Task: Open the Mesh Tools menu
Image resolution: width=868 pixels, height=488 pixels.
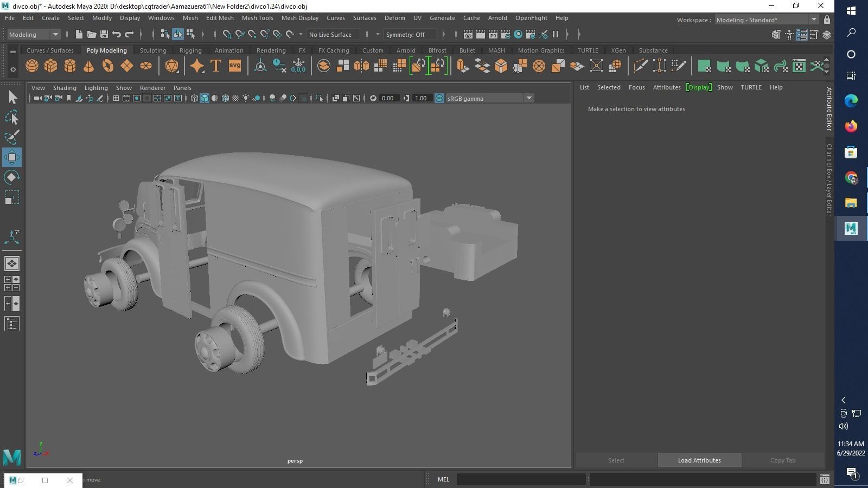Action: [257, 18]
